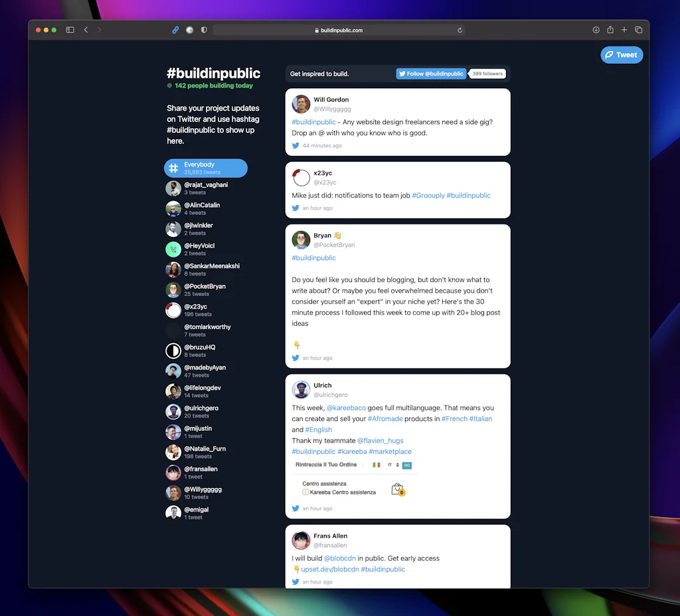This screenshot has width=680, height=616.
Task: Click @PocketBryan's avatar in the sidebar list
Action: [x=173, y=289]
